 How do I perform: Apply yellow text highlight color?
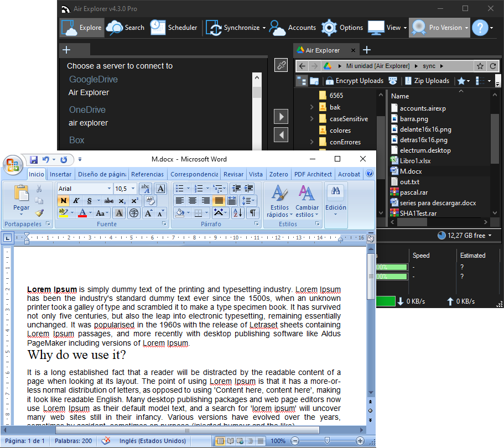(63, 213)
